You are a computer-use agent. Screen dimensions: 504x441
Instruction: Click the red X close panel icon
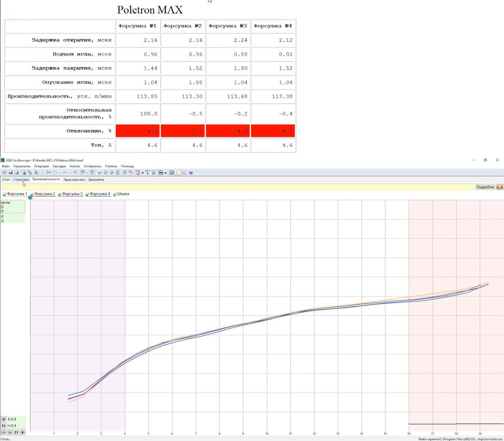(x=500, y=187)
